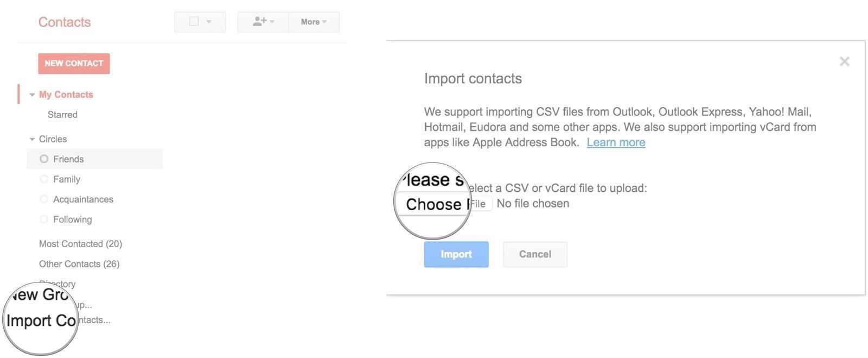This screenshot has width=868, height=358.
Task: Click the Contacts heading title
Action: [x=65, y=22]
